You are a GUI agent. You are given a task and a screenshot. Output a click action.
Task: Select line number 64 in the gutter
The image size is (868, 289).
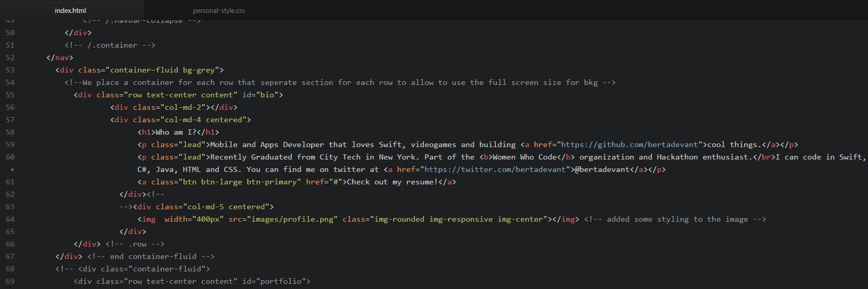pyautogui.click(x=10, y=219)
